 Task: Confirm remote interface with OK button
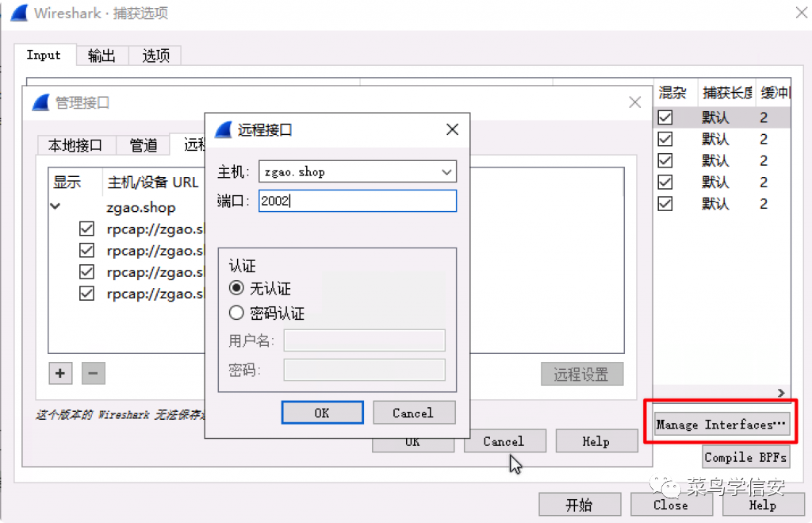click(x=322, y=413)
